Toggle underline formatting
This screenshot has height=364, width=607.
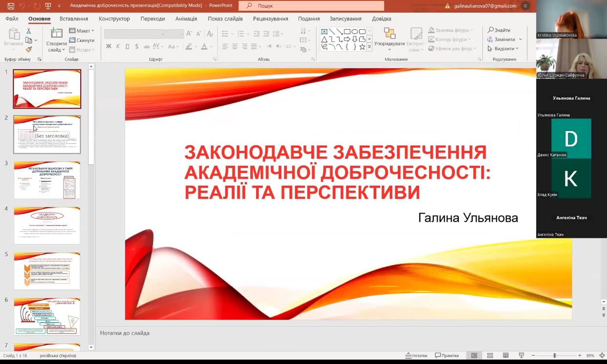[x=128, y=46]
